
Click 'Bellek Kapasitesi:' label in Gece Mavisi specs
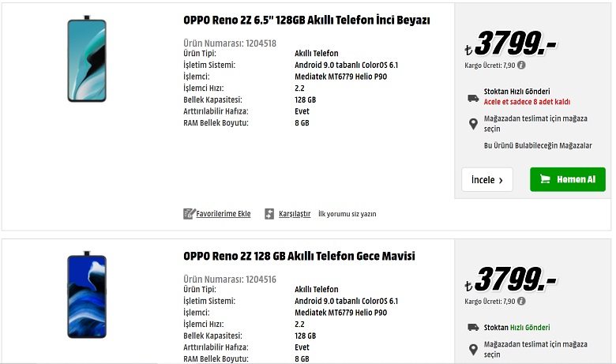pyautogui.click(x=213, y=336)
